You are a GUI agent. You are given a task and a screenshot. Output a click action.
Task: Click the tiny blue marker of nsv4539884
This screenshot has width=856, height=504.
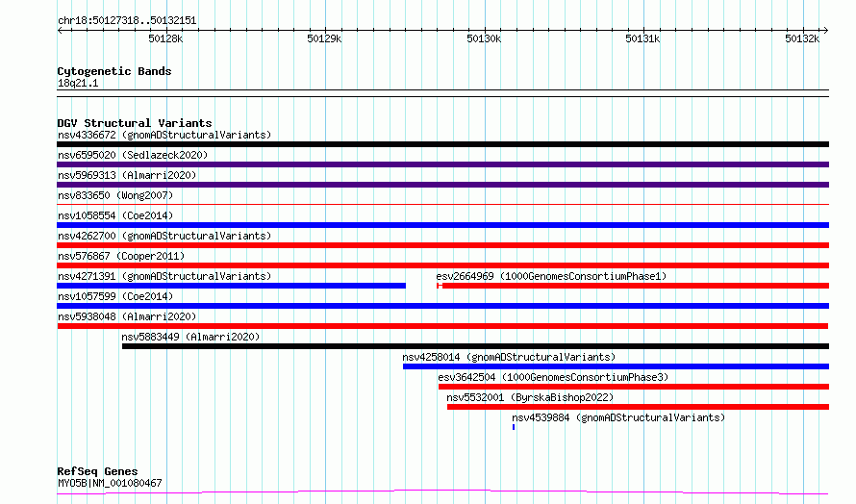pos(514,427)
